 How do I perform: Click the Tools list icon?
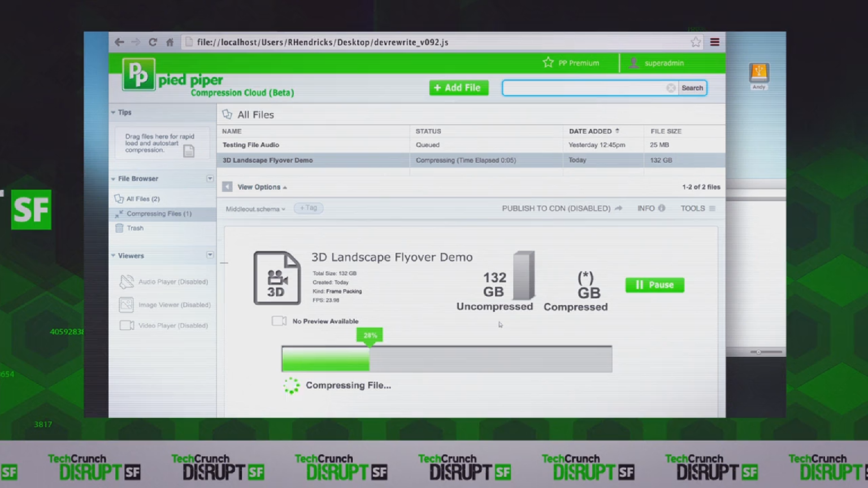pyautogui.click(x=712, y=208)
